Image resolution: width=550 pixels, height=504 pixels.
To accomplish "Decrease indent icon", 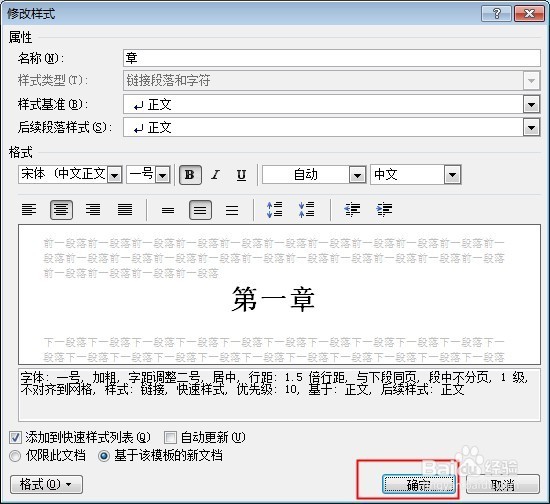I will coord(352,210).
